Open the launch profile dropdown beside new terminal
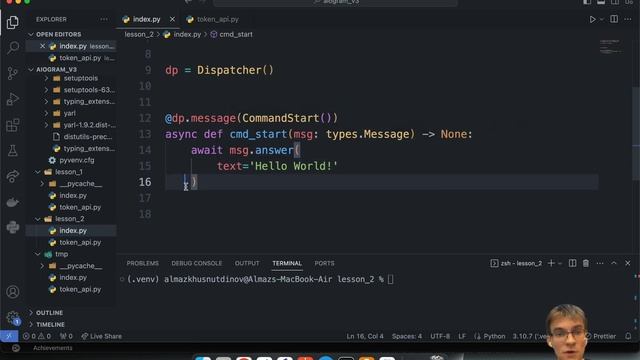The image size is (640, 360). tap(560, 263)
